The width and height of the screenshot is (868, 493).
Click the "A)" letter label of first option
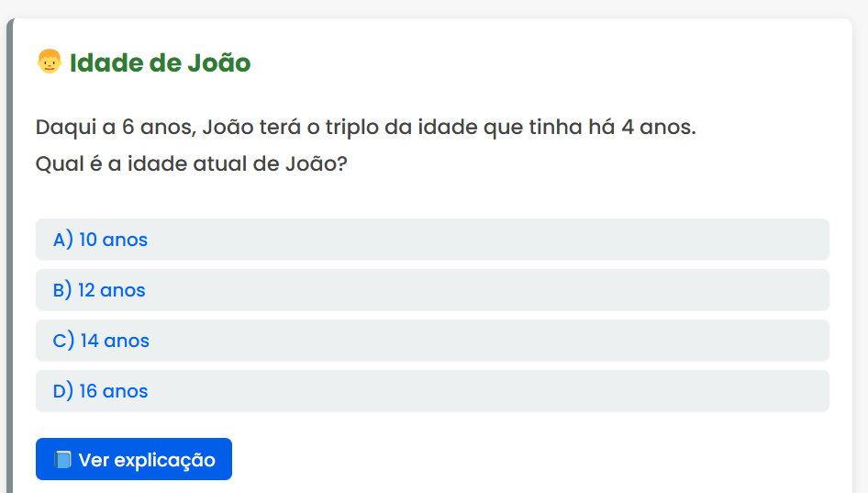pos(62,240)
